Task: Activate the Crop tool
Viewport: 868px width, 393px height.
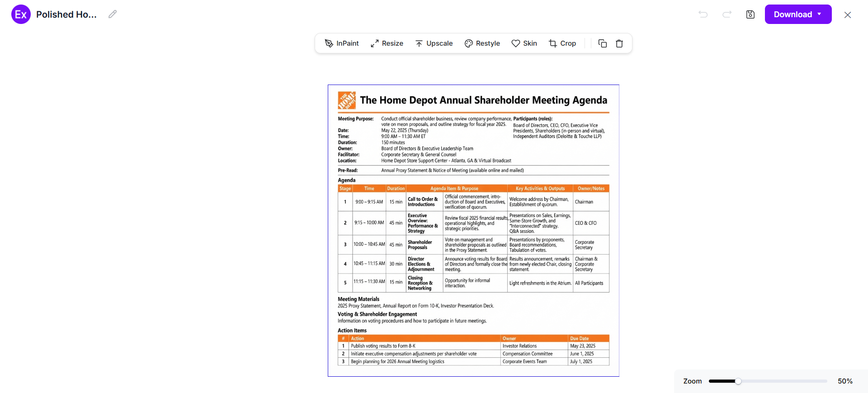Action: tap(562, 43)
